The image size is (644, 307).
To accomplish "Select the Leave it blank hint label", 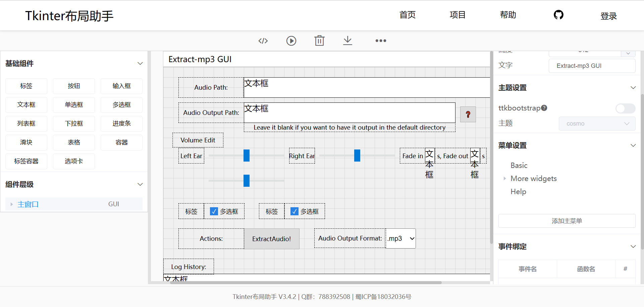I will [x=350, y=127].
